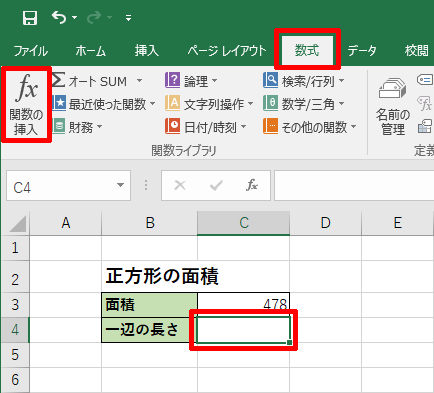The height and width of the screenshot is (393, 434).
Task: Select column C header
Action: (244, 223)
